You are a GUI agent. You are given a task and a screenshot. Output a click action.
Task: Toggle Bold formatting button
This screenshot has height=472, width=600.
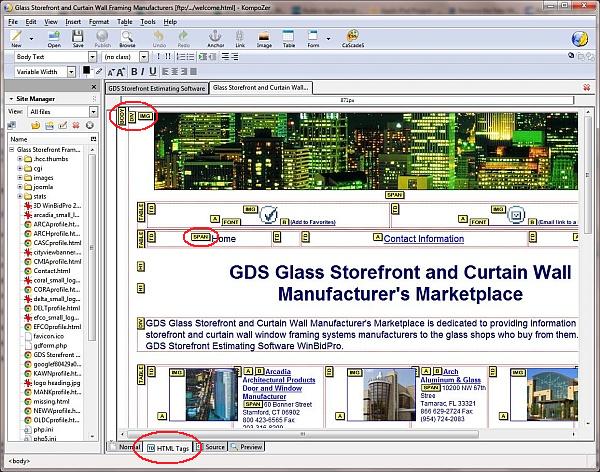[134, 72]
